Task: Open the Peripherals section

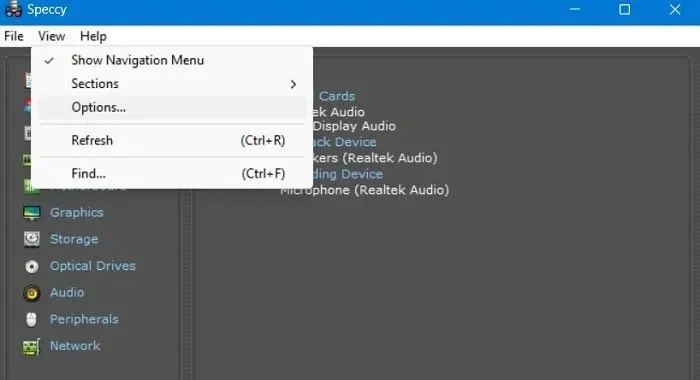Action: (x=84, y=319)
